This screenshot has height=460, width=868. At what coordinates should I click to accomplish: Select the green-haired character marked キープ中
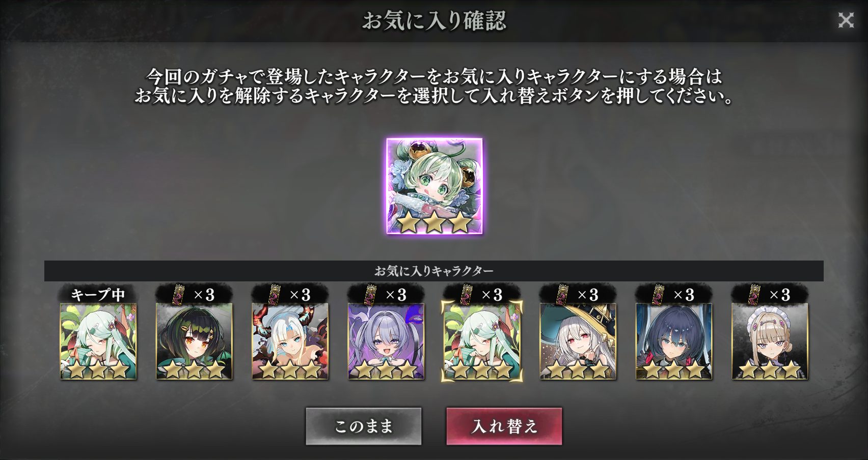(x=98, y=341)
